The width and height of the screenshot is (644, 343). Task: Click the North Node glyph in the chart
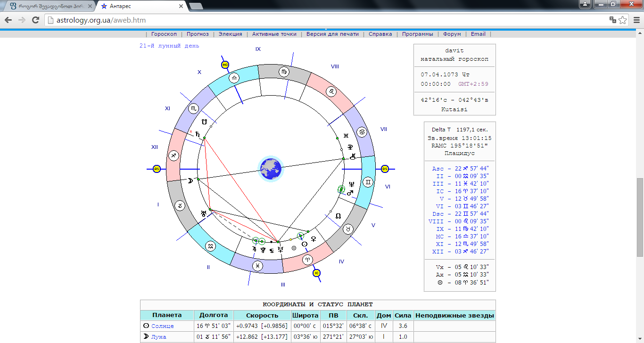point(338,216)
